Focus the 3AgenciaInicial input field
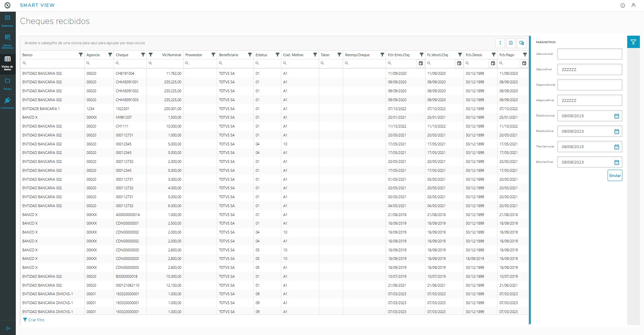Image resolution: width=644 pixels, height=335 pixels. click(x=589, y=85)
